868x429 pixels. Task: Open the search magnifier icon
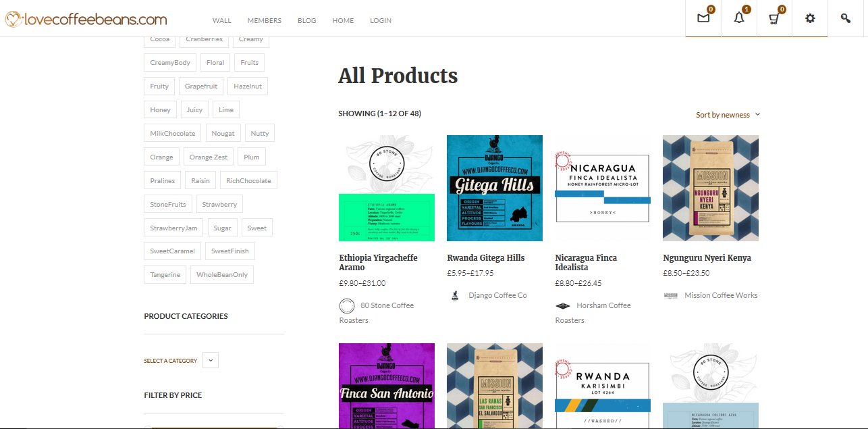click(x=846, y=18)
